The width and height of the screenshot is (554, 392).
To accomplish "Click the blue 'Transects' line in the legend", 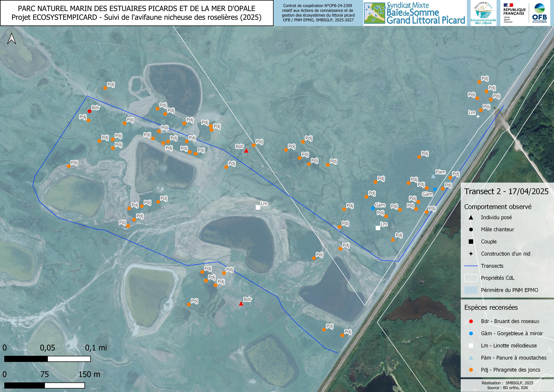I will (x=471, y=266).
